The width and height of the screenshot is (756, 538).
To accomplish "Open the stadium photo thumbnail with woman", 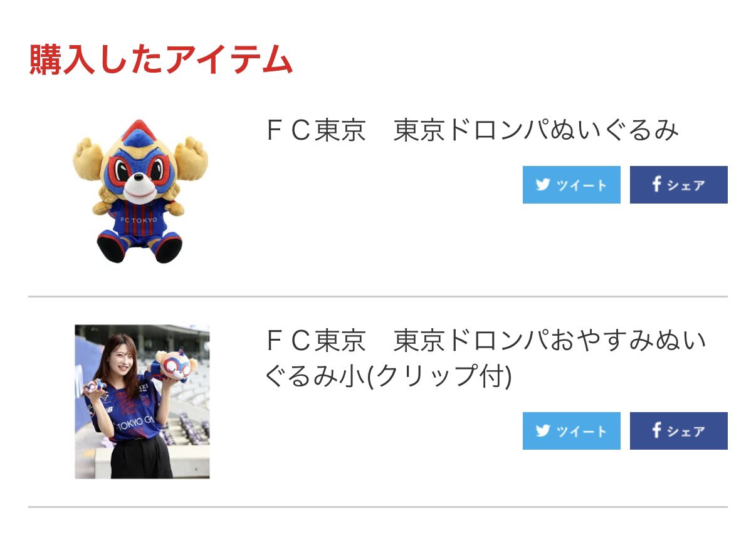I will 142,401.
